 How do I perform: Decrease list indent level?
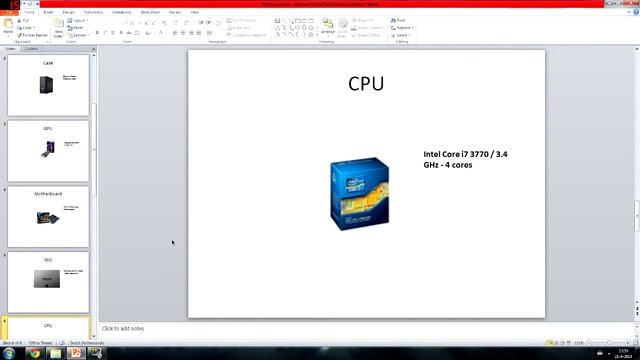click(x=201, y=23)
